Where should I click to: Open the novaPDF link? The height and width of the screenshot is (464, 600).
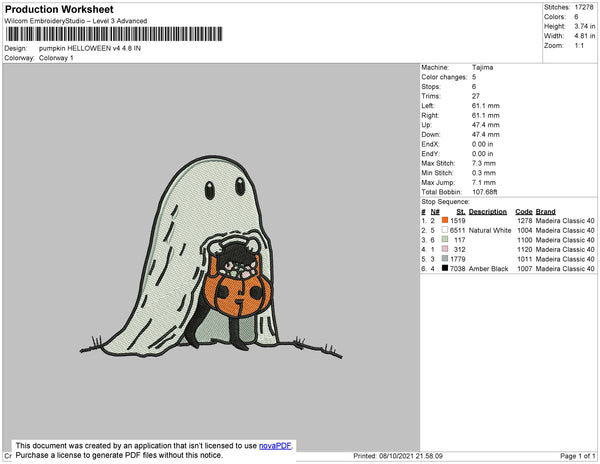[x=275, y=446]
